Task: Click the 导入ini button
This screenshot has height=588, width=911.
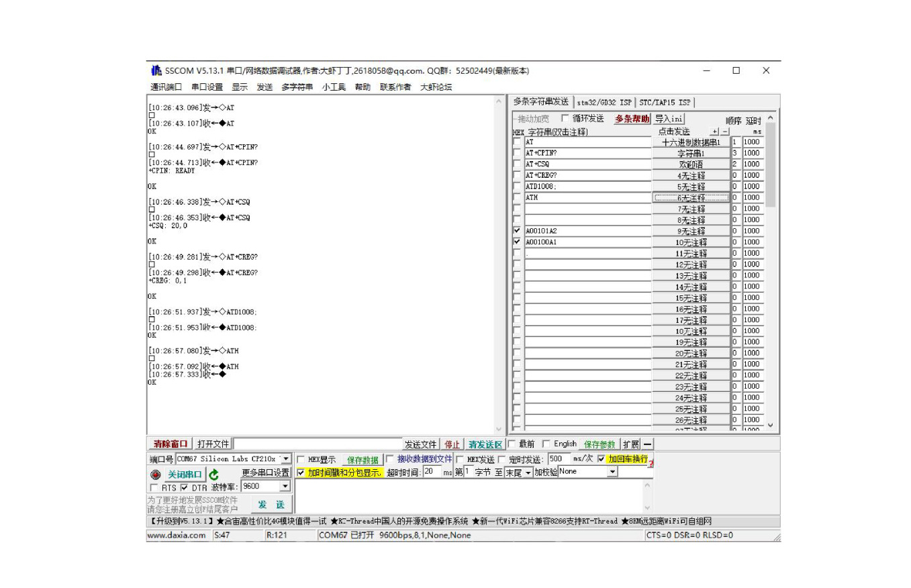Action: (x=669, y=119)
